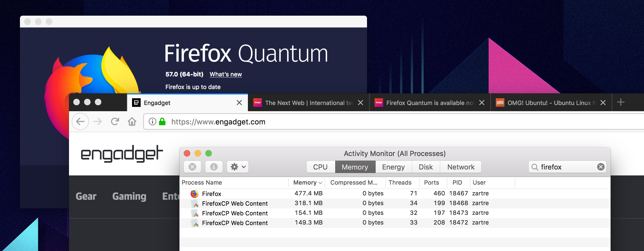
Task: Click the Firefox URL address bar
Action: [393, 122]
